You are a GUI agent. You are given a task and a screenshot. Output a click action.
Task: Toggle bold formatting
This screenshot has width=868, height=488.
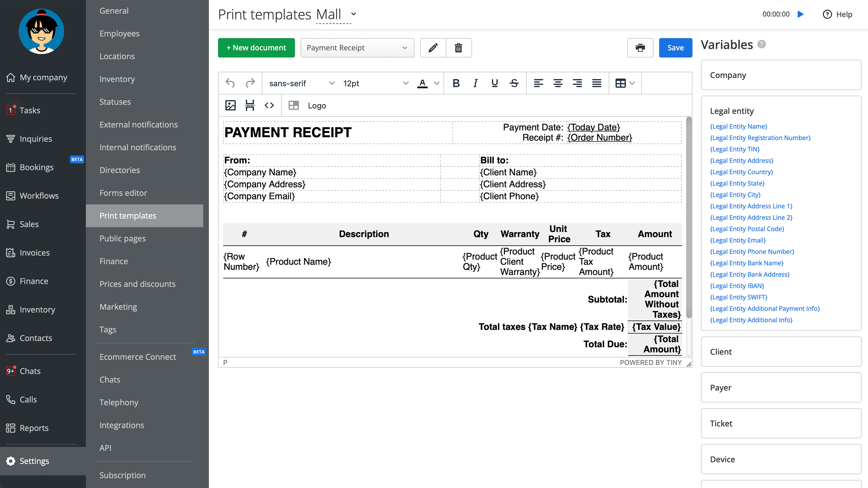point(456,83)
